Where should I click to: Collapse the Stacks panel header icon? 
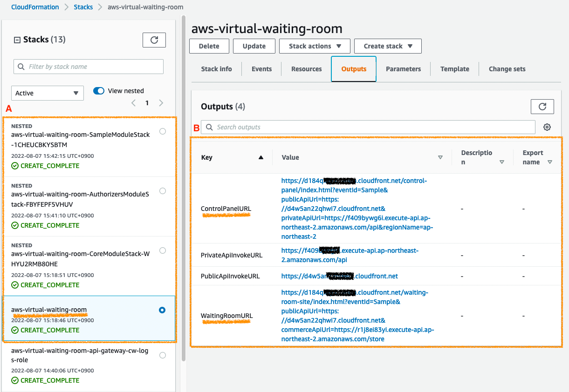pyautogui.click(x=17, y=40)
